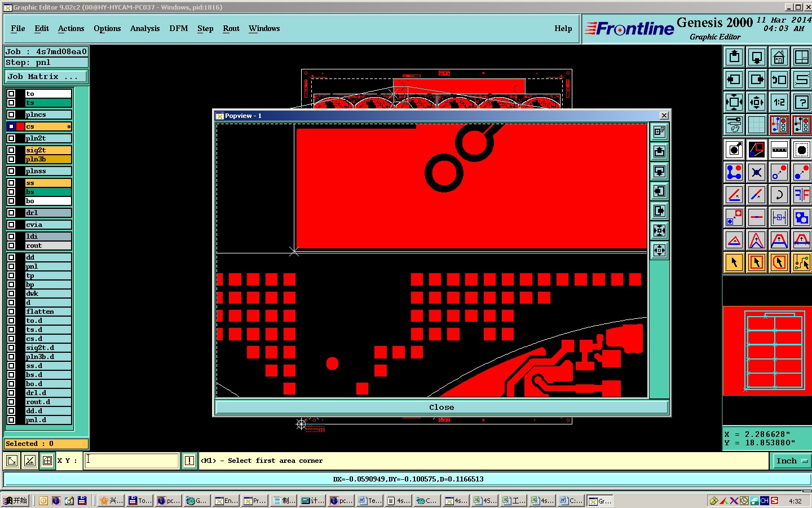Click the pan up icon in main toolbar
The image size is (812, 508).
(734, 57)
